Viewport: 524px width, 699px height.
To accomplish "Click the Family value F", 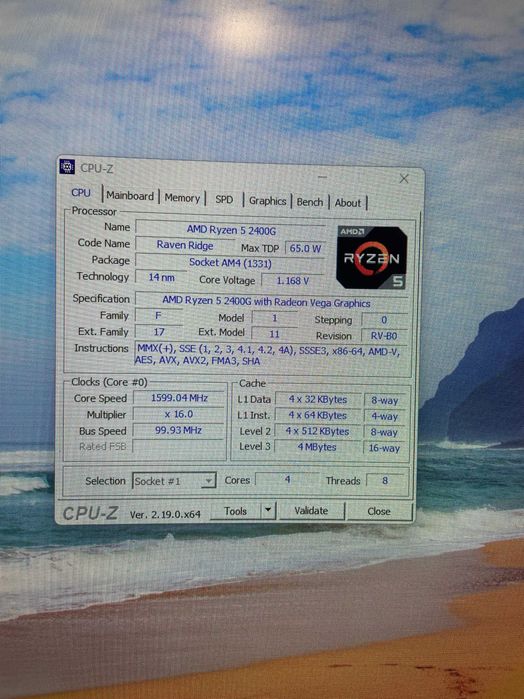I will click(158, 316).
